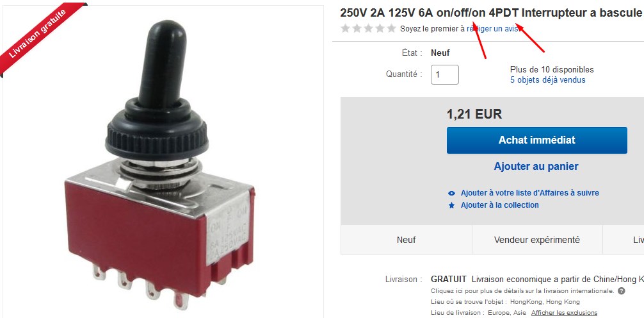
Task: Click the product title starting with 250V 2A 125V 6A
Action: (492, 13)
